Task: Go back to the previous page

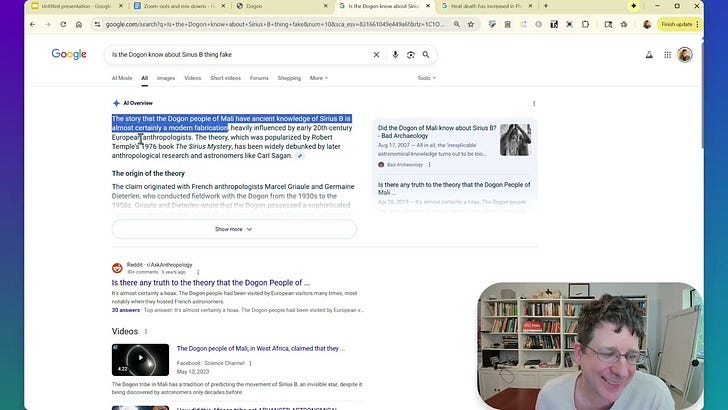Action: coord(32,24)
